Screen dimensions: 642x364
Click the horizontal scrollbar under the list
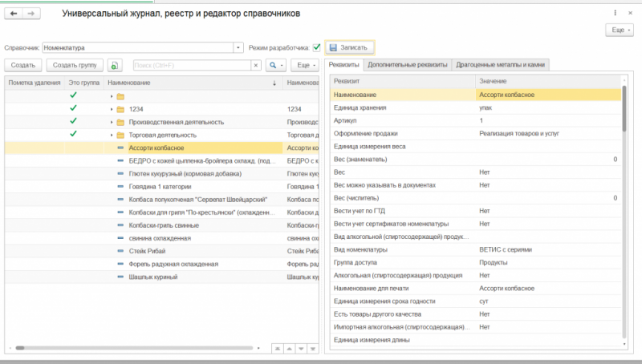135,348
